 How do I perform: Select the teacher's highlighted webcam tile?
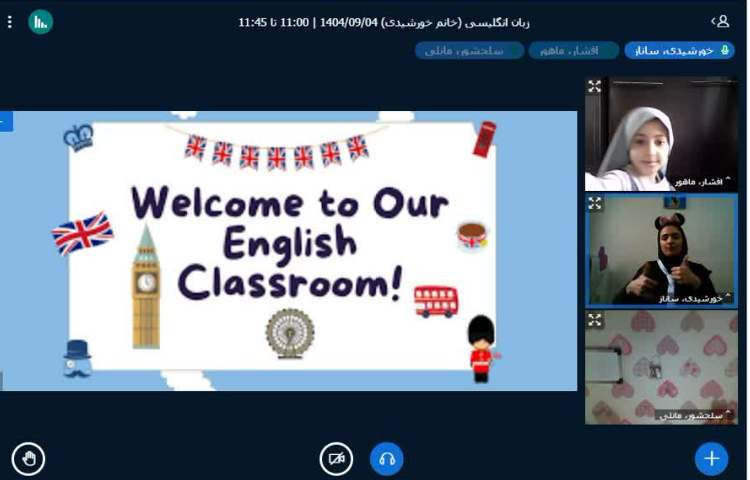661,250
